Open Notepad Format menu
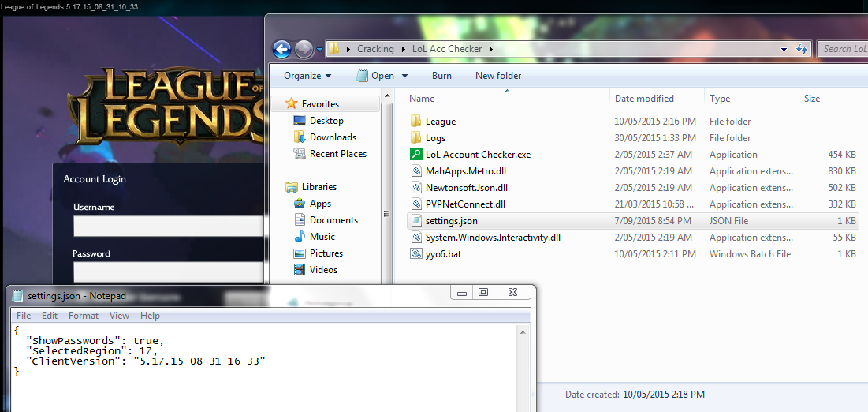 pos(84,316)
